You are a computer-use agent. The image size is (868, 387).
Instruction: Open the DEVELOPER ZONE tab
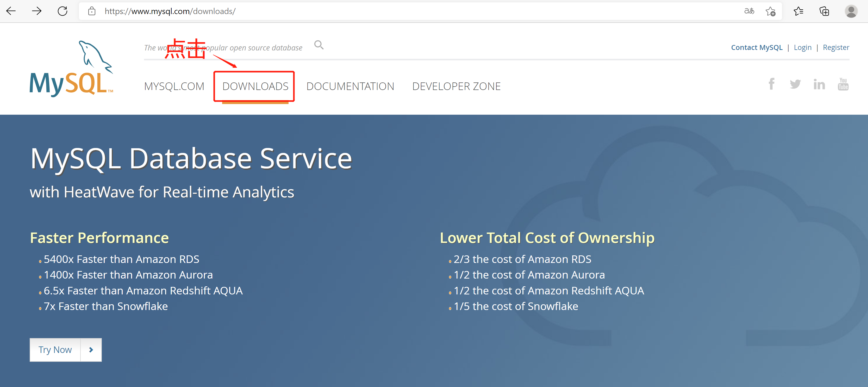(x=456, y=87)
